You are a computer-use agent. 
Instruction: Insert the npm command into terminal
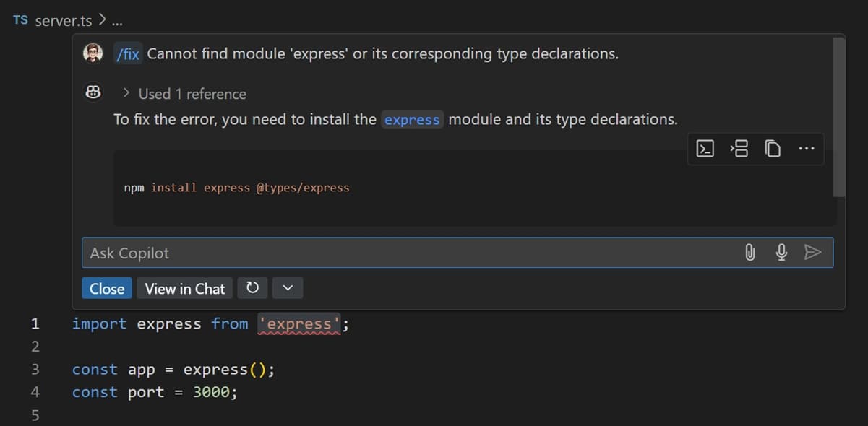(705, 149)
